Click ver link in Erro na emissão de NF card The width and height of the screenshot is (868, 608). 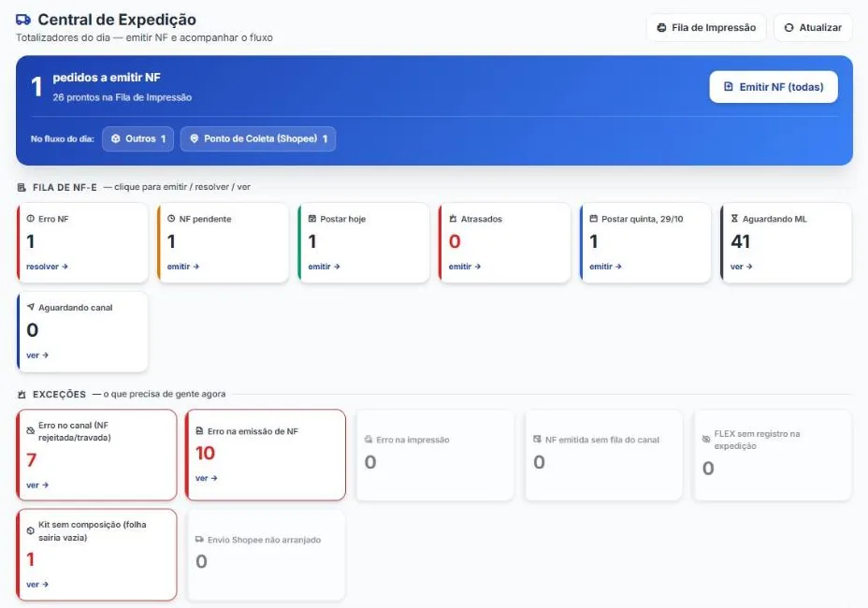pos(207,478)
